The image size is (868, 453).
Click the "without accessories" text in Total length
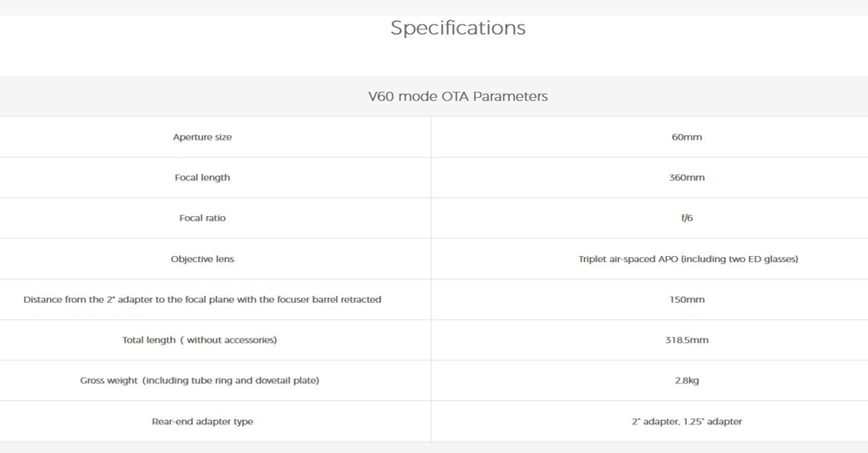point(231,340)
